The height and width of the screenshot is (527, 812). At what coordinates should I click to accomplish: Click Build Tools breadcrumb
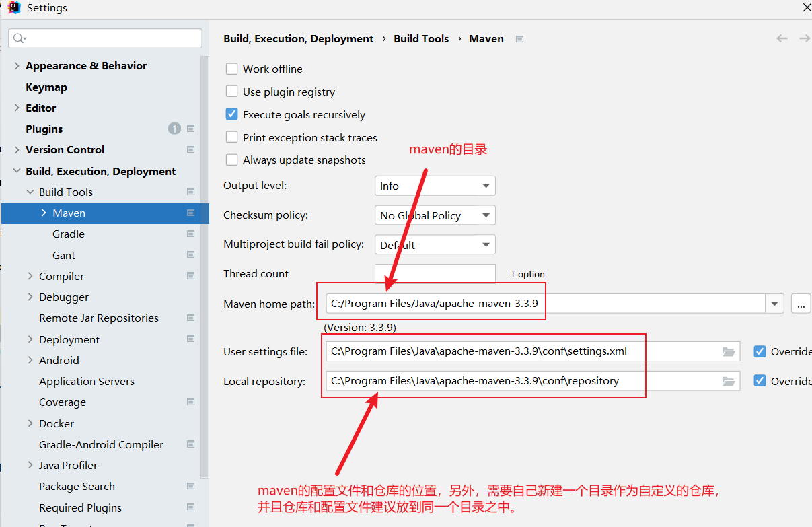[421, 38]
